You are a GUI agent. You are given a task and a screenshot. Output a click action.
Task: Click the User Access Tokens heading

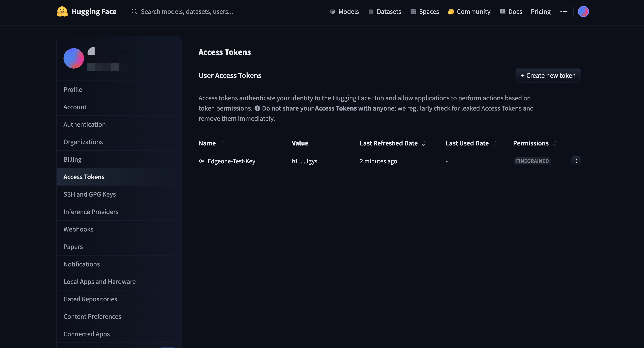click(x=230, y=75)
